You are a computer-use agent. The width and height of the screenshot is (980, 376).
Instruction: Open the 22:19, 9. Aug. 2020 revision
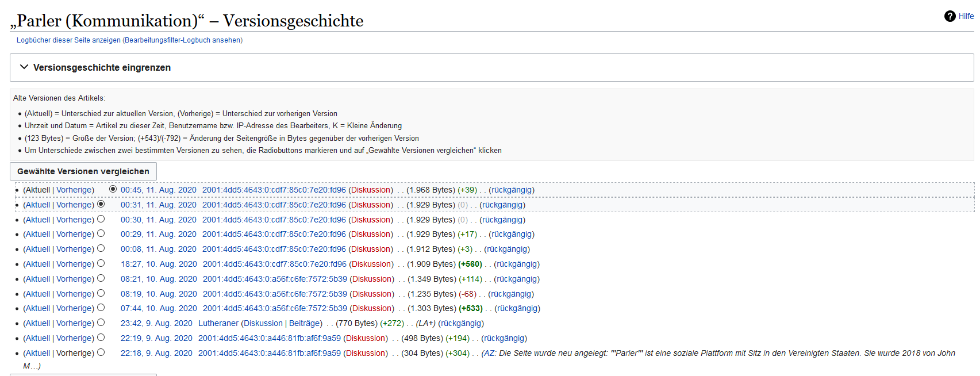click(x=156, y=339)
